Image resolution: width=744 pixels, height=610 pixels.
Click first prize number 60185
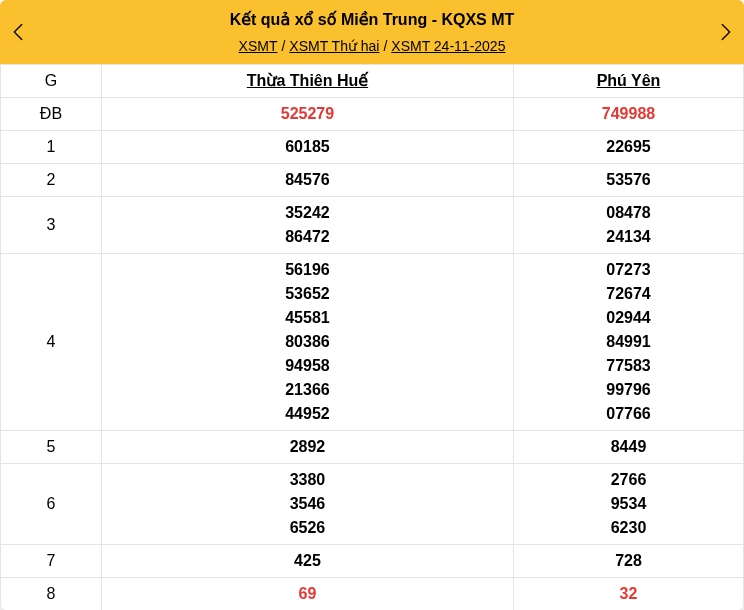[307, 147]
